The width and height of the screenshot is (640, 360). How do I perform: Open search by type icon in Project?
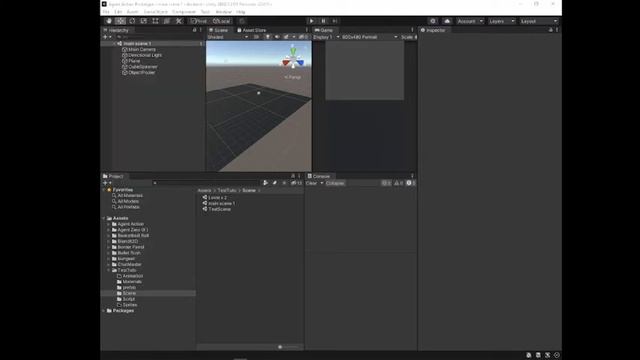(x=266, y=183)
